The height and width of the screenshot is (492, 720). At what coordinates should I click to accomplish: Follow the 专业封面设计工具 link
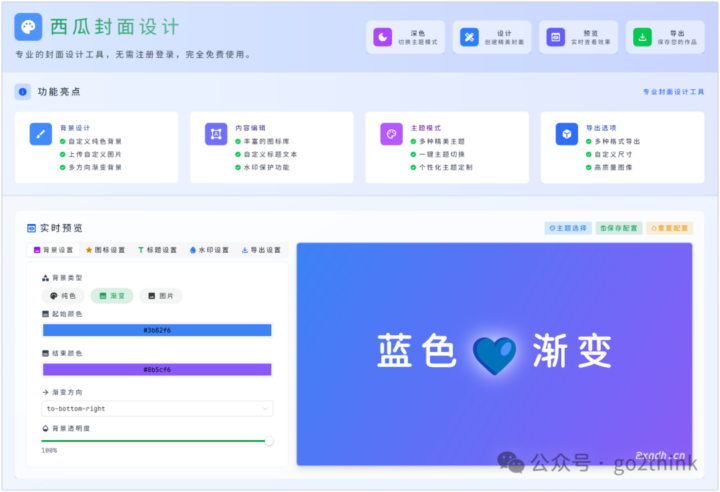coord(673,92)
